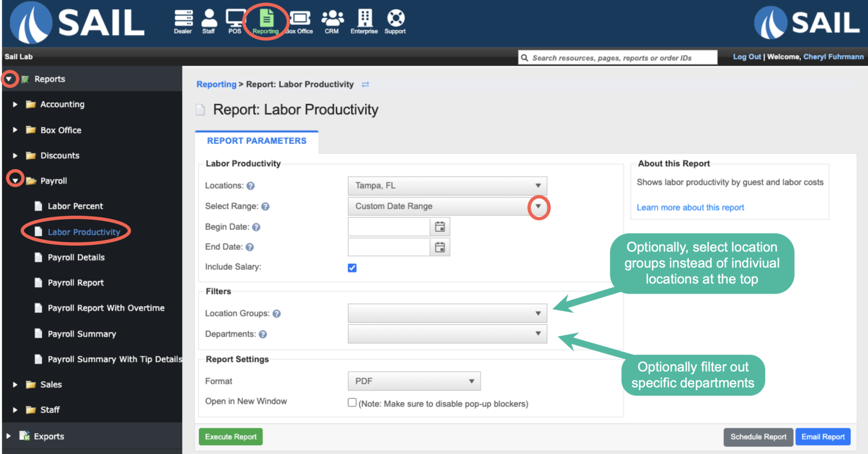Open the Staff module icon
868x454 pixels.
coord(209,22)
